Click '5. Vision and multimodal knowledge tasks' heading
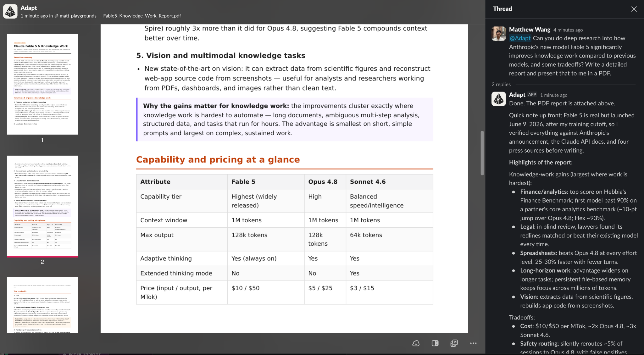The width and height of the screenshot is (644, 355). pos(221,56)
